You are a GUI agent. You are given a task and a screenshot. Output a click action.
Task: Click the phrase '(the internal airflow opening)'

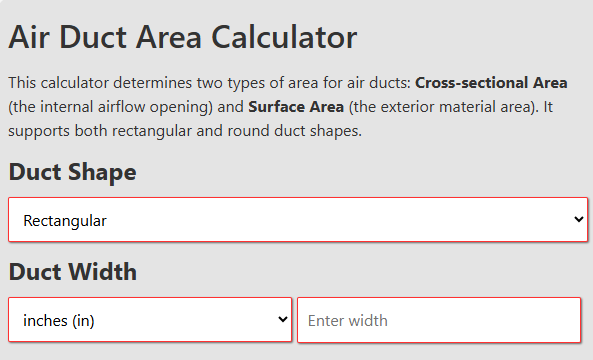(x=110, y=107)
